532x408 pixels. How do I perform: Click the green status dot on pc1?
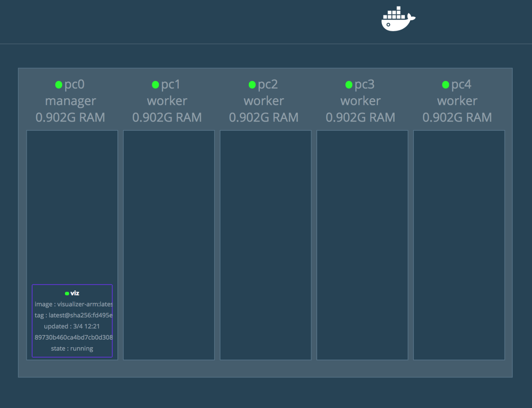tap(155, 84)
